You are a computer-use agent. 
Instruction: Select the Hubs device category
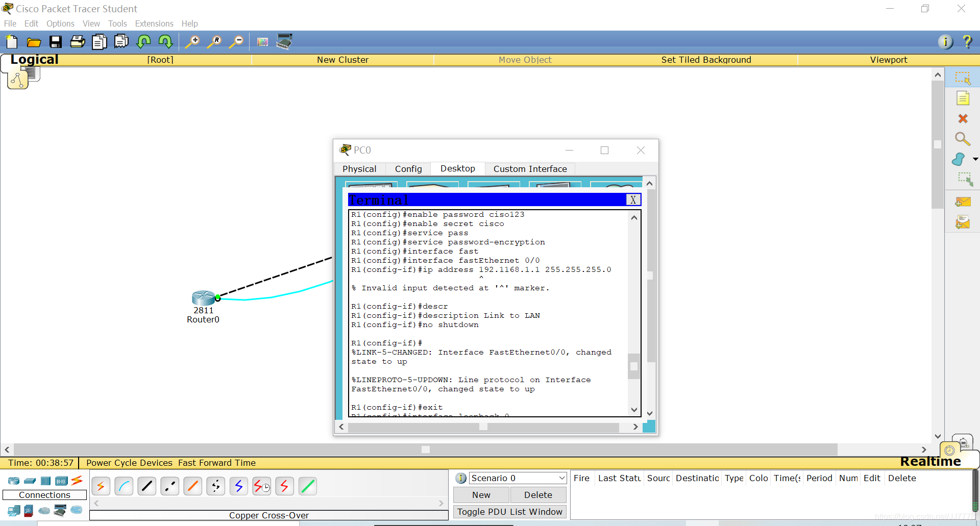point(45,481)
